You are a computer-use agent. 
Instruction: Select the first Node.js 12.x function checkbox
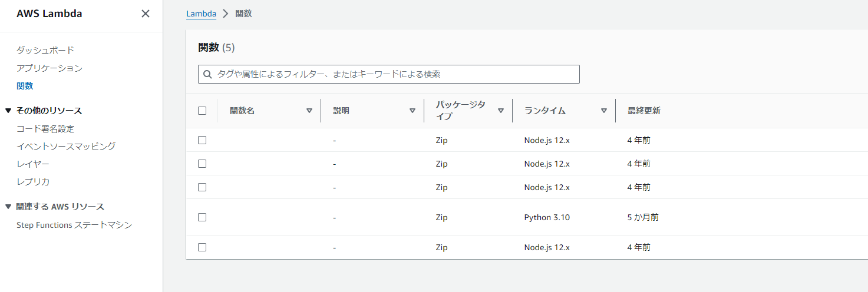point(202,140)
